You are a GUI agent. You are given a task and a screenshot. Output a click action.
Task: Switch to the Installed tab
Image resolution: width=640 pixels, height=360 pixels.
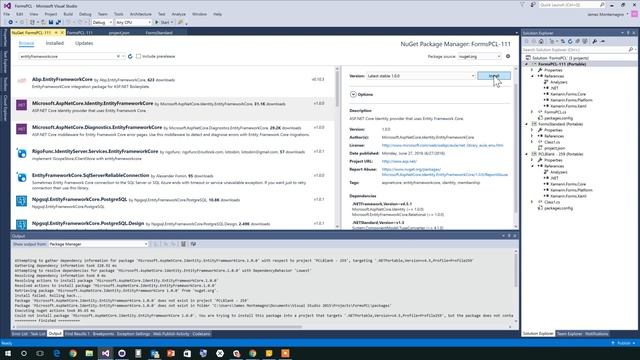click(55, 43)
